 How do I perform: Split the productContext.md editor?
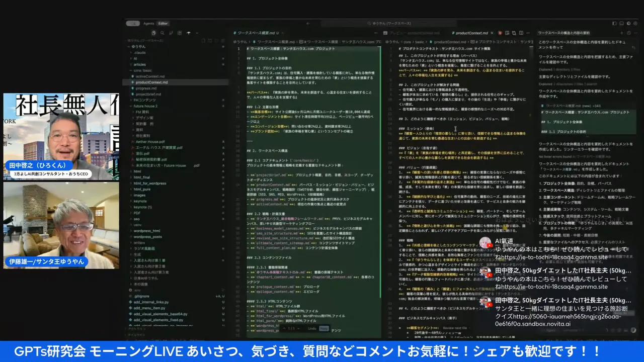pos(521,33)
